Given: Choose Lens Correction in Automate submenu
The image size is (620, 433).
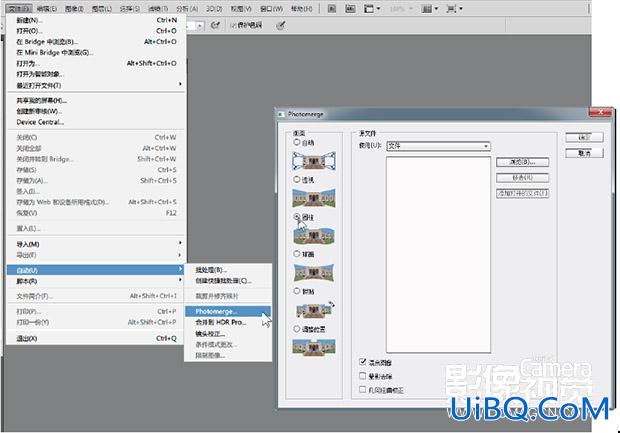Looking at the screenshot, I should (228, 333).
